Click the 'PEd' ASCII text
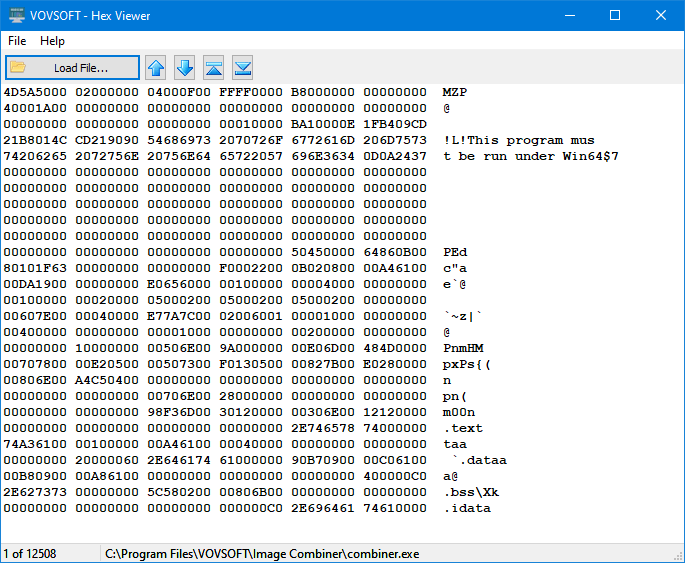This screenshot has width=685, height=563. [455, 252]
